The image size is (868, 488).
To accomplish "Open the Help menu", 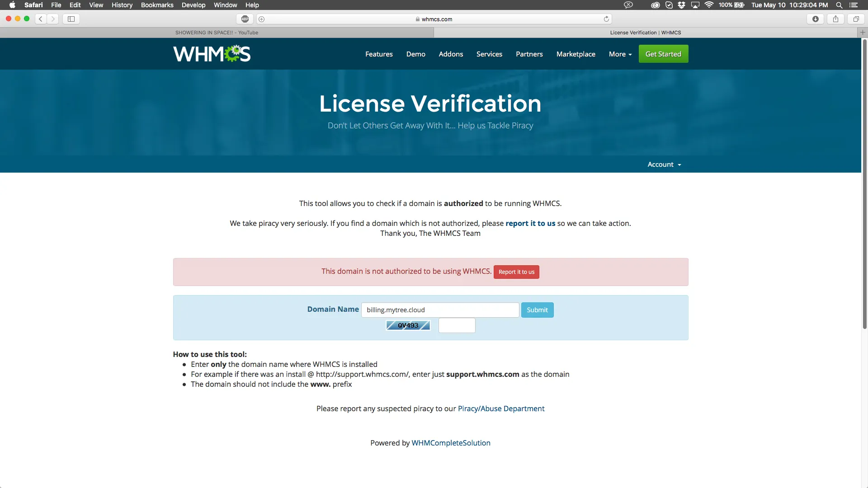I will pos(252,5).
